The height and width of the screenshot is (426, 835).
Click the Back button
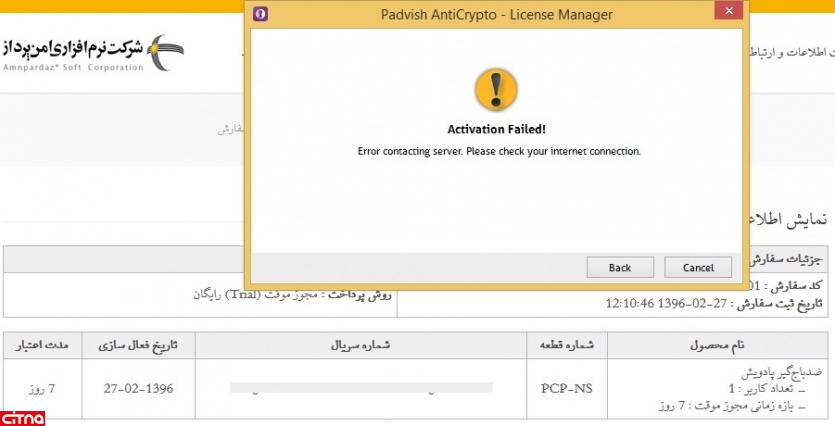(620, 267)
